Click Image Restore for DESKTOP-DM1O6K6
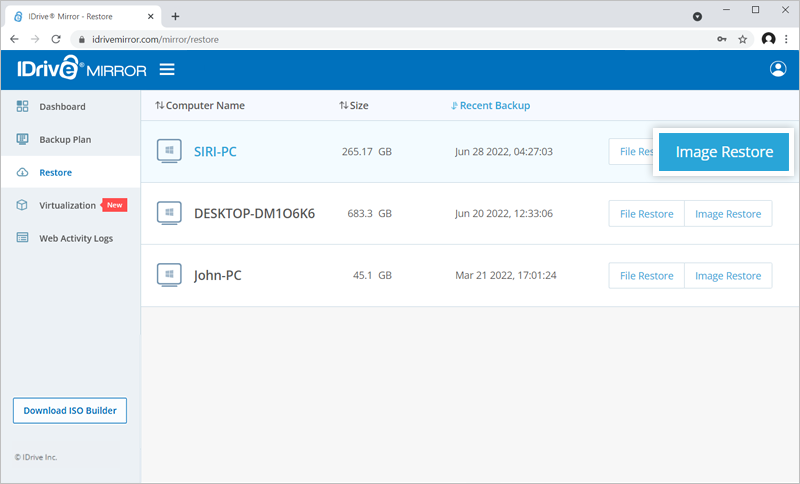This screenshot has height=484, width=800. (x=728, y=214)
